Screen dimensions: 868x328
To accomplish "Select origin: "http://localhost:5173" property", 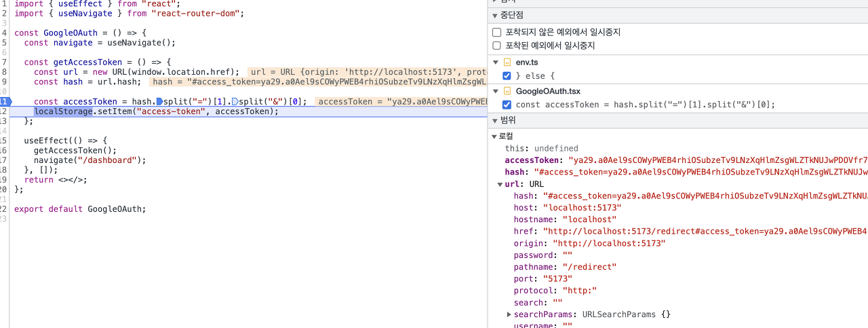I will pos(589,243).
